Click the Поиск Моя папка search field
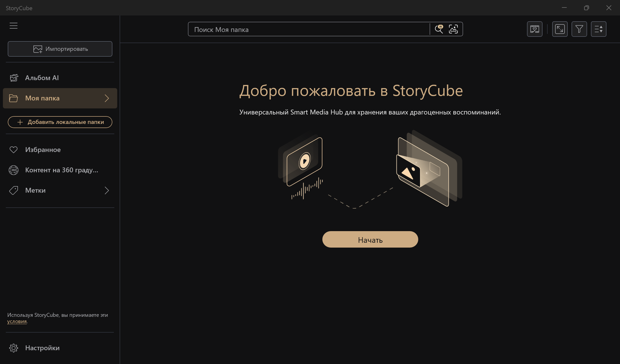The width and height of the screenshot is (620, 364). (x=308, y=30)
